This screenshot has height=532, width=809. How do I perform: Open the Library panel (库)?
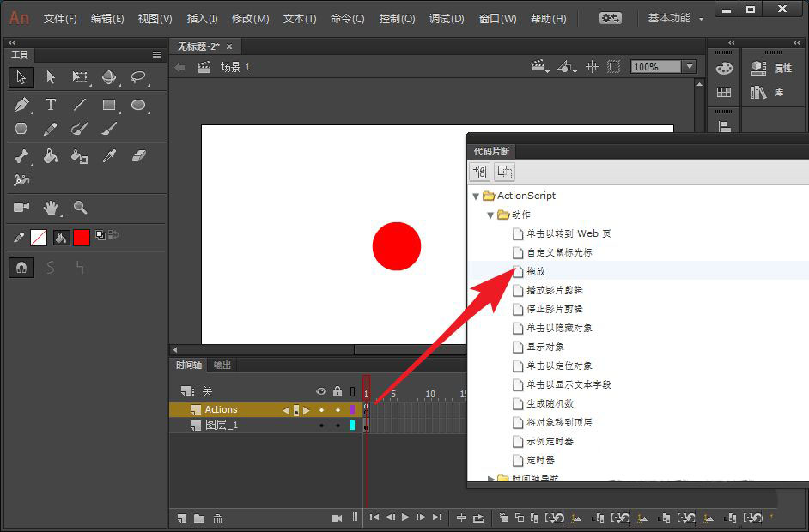pos(768,93)
